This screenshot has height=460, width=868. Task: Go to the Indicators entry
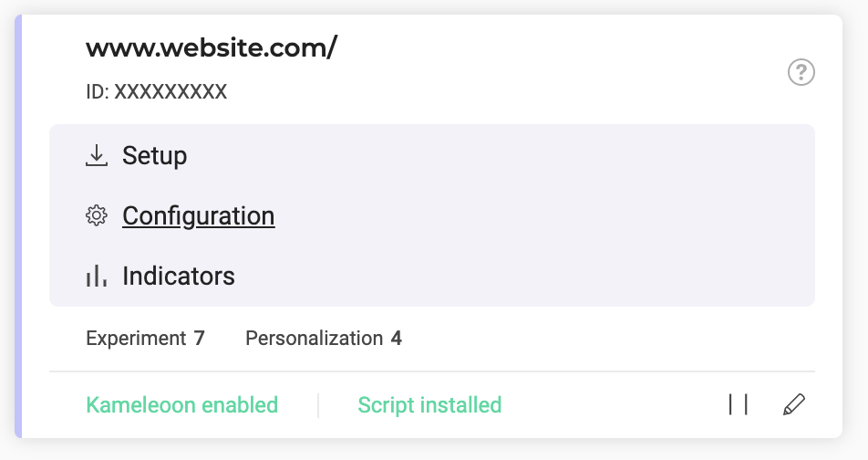[x=178, y=277]
